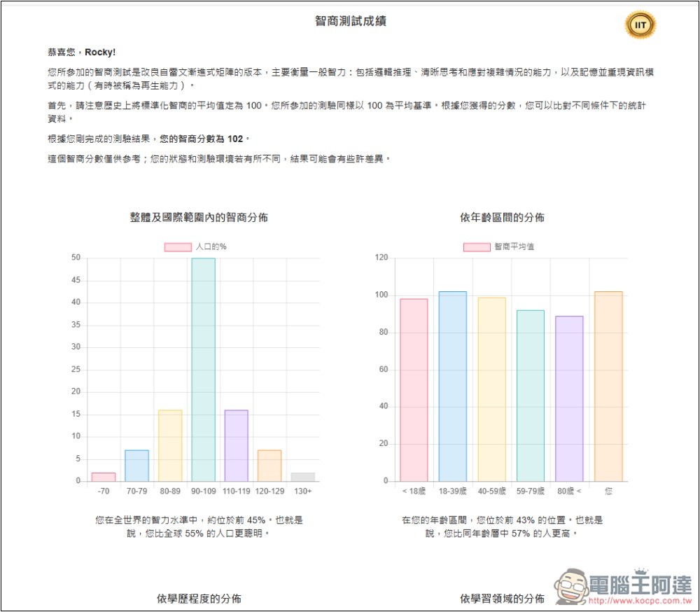This screenshot has height=612, width=700.
Task: Click the 您 axis label
Action: click(x=608, y=492)
